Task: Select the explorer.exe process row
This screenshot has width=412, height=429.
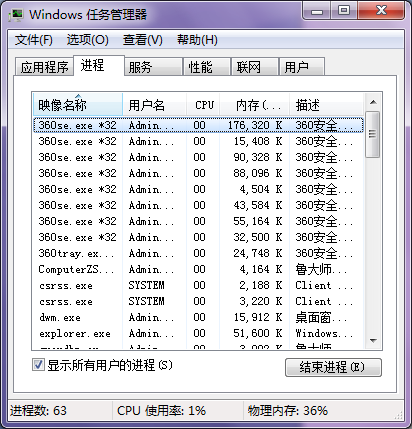Action: 198,333
